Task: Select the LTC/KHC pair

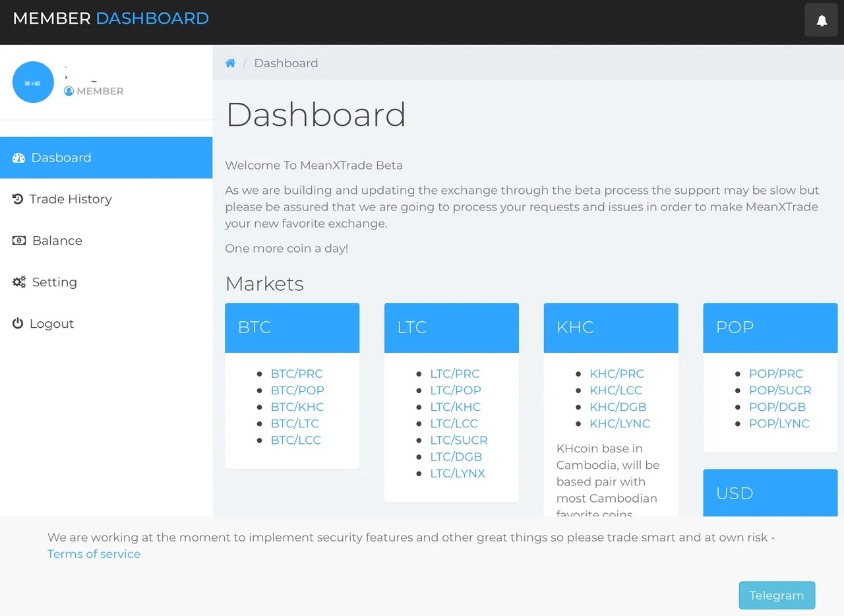Action: coord(456,407)
